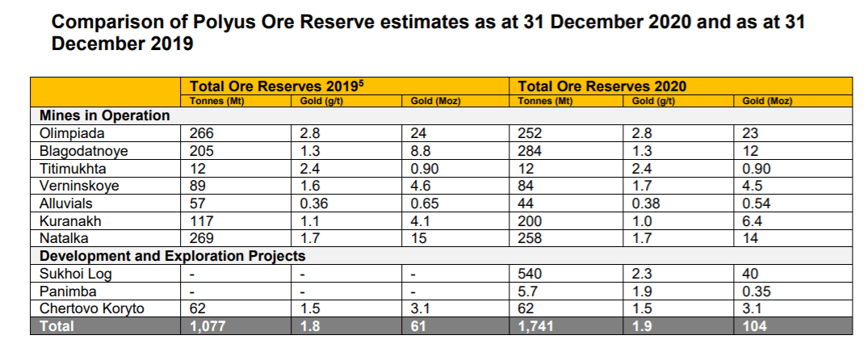Viewport: 868px width, 348px height.
Task: Select the 'Alluvials' row label
Action: click(66, 203)
